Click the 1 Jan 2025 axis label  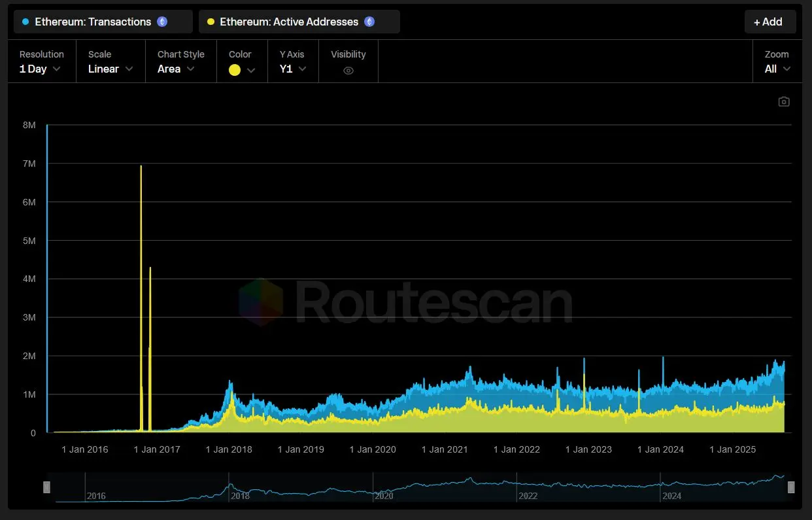point(733,449)
